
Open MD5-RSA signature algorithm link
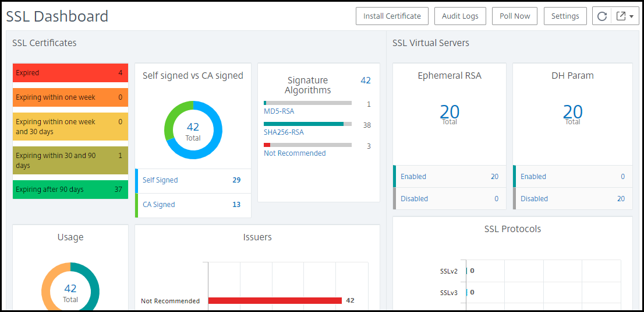point(279,111)
